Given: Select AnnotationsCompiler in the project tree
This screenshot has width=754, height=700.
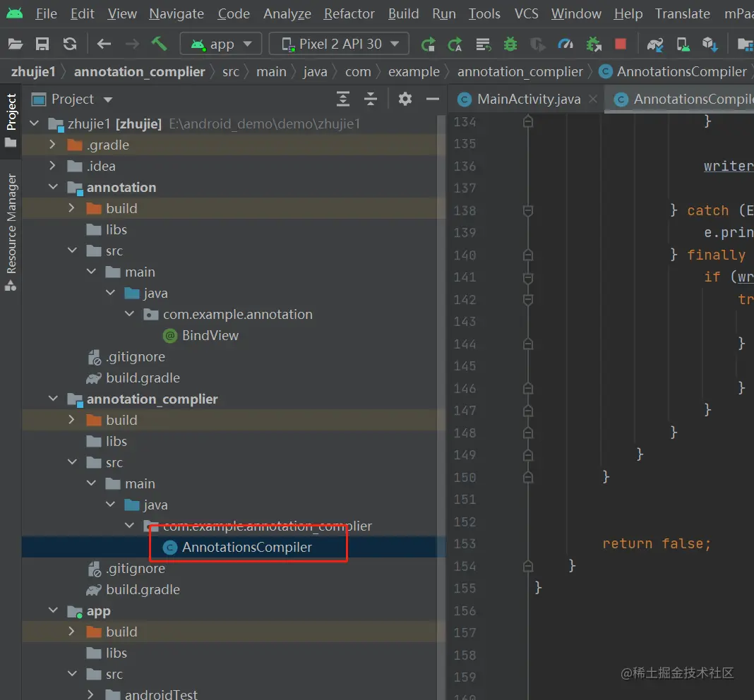Looking at the screenshot, I should tap(246, 547).
